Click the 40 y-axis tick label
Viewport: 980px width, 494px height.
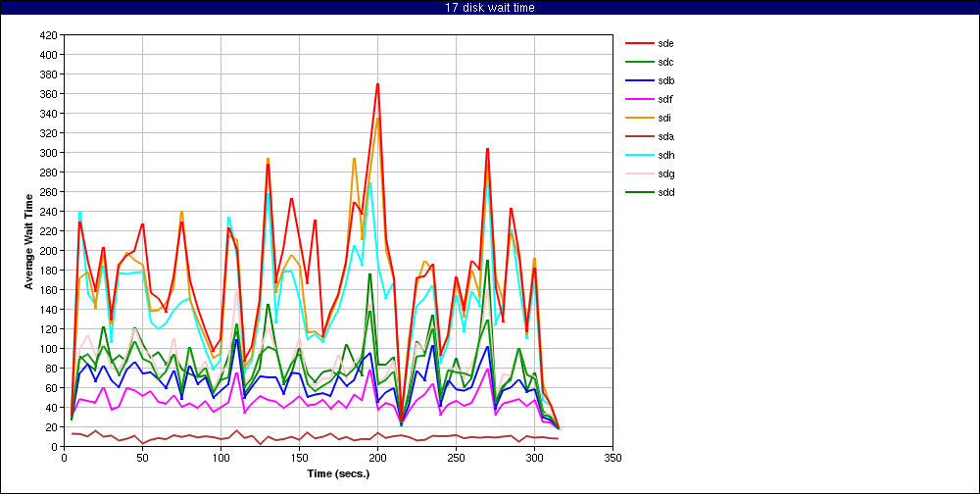(x=52, y=408)
